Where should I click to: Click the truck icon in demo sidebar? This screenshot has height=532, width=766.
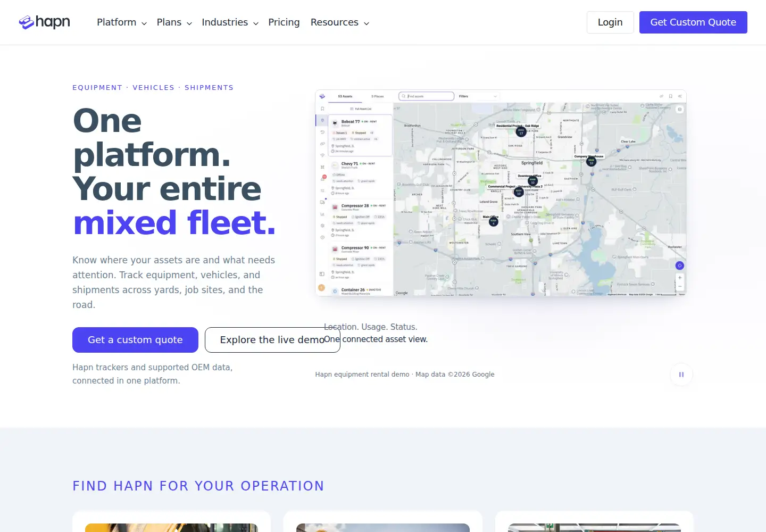click(322, 202)
